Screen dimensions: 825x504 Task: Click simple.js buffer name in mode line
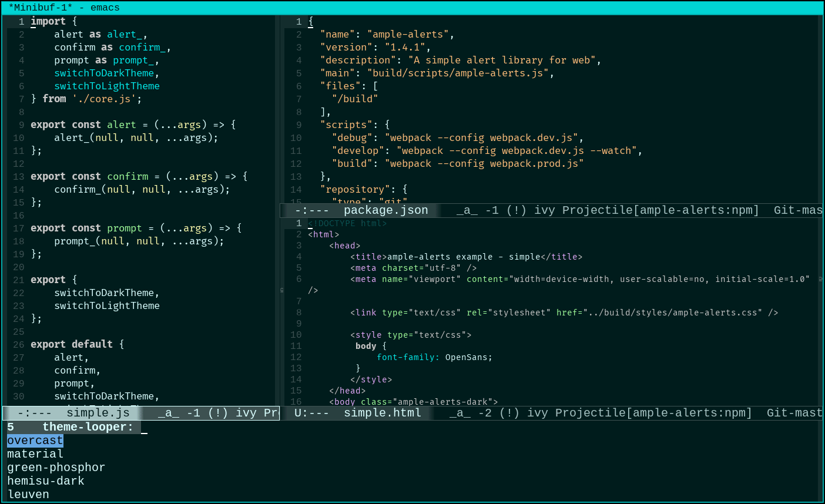click(98, 413)
